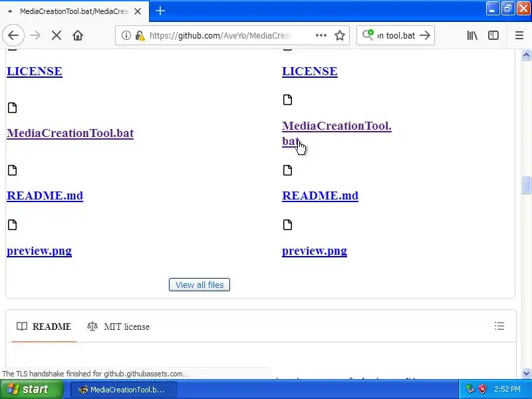
Task: Close the MediaCreationTool.bat tab
Action: point(138,11)
